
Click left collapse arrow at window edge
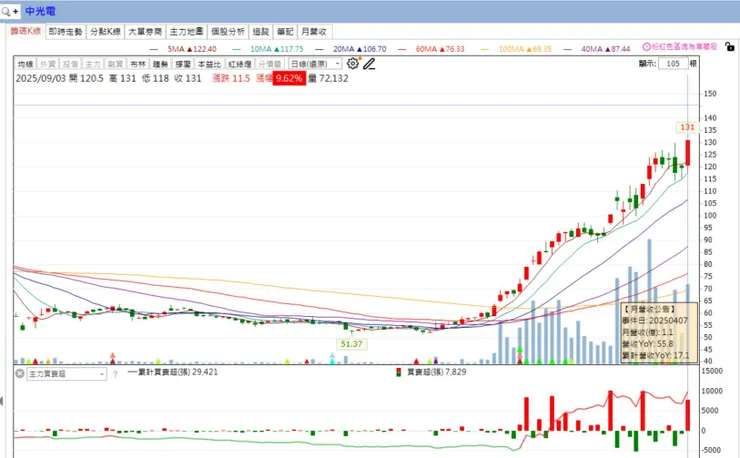pos(1,401)
